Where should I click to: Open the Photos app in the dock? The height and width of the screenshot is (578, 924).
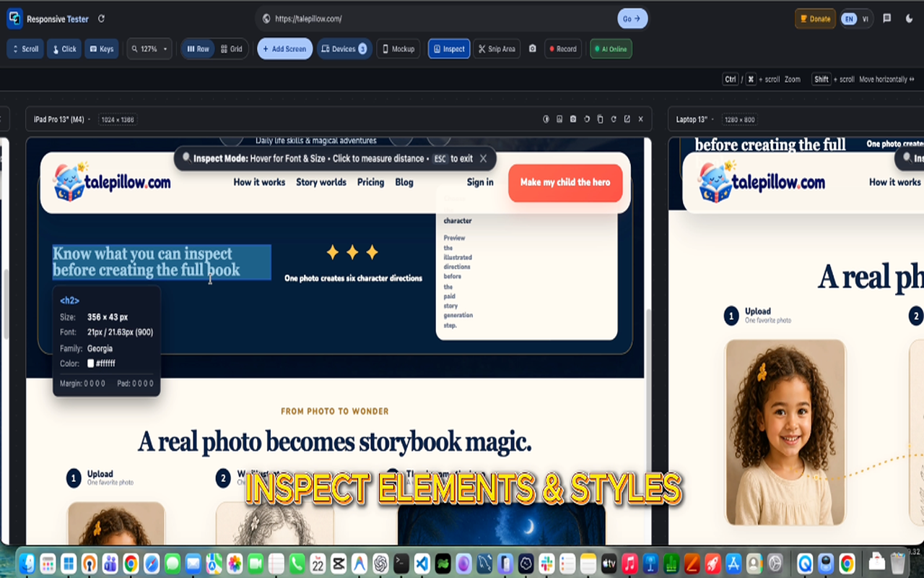[x=235, y=563]
